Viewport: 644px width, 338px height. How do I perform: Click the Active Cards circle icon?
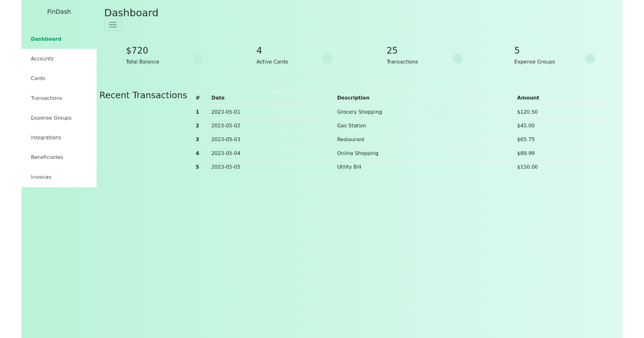[328, 58]
